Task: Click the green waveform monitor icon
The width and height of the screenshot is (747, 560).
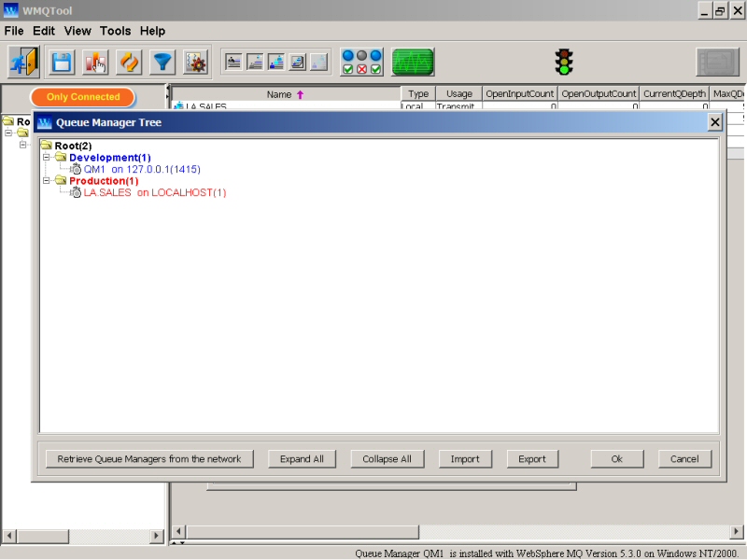Action: click(x=413, y=62)
